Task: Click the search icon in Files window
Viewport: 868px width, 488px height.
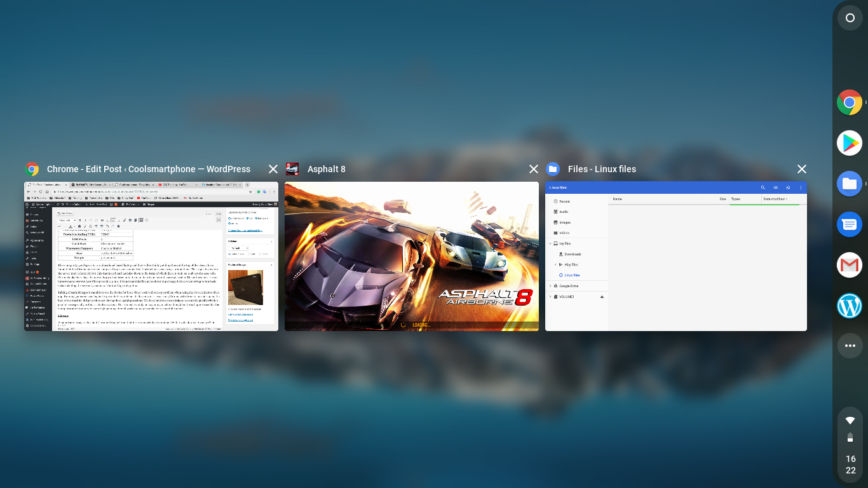Action: coord(763,187)
